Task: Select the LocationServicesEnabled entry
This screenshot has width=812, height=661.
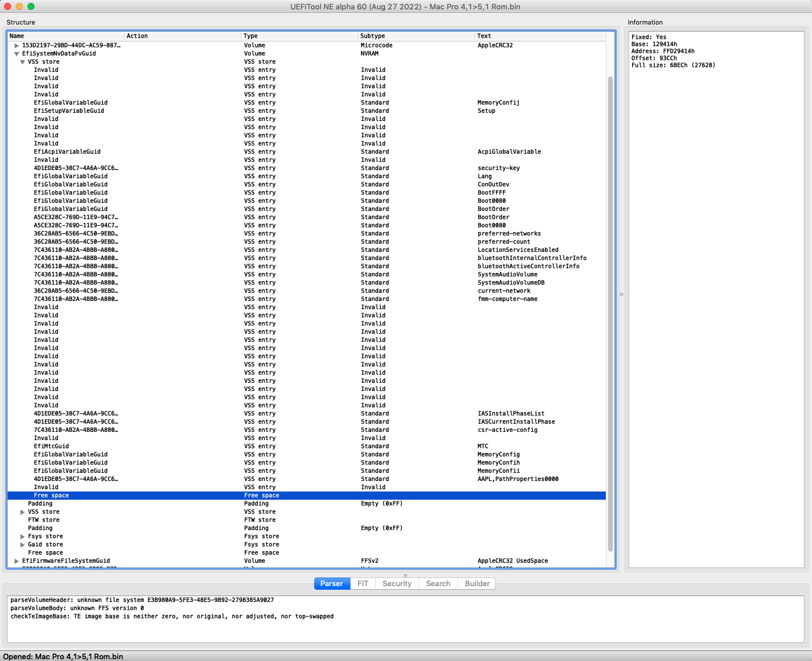Action: click(x=307, y=250)
